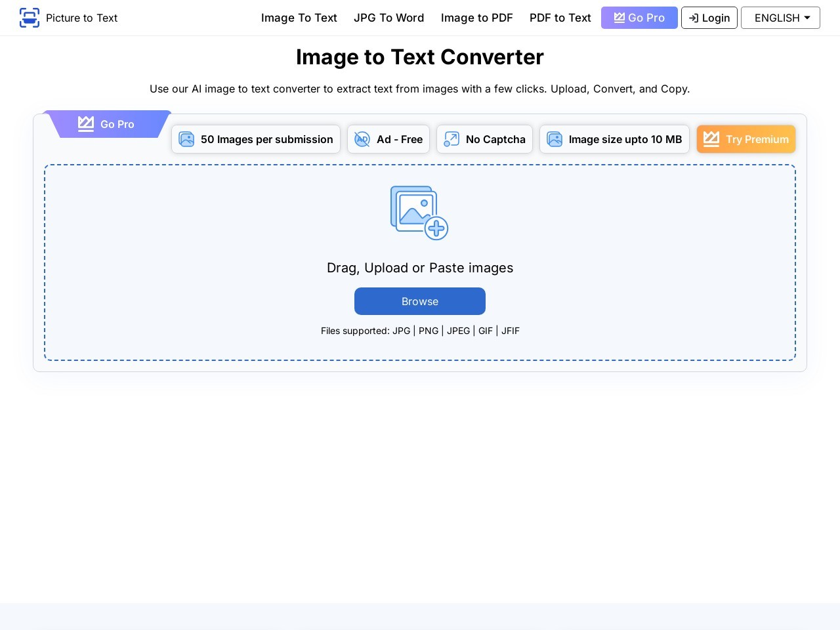
Task: Click the Drag, Upload or Paste images text
Action: click(x=420, y=268)
